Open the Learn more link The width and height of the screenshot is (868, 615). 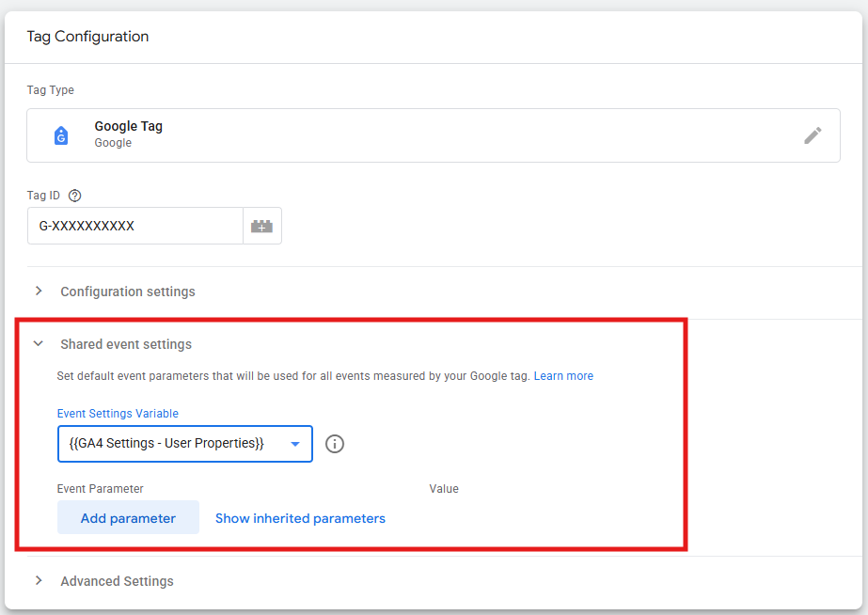pos(563,376)
